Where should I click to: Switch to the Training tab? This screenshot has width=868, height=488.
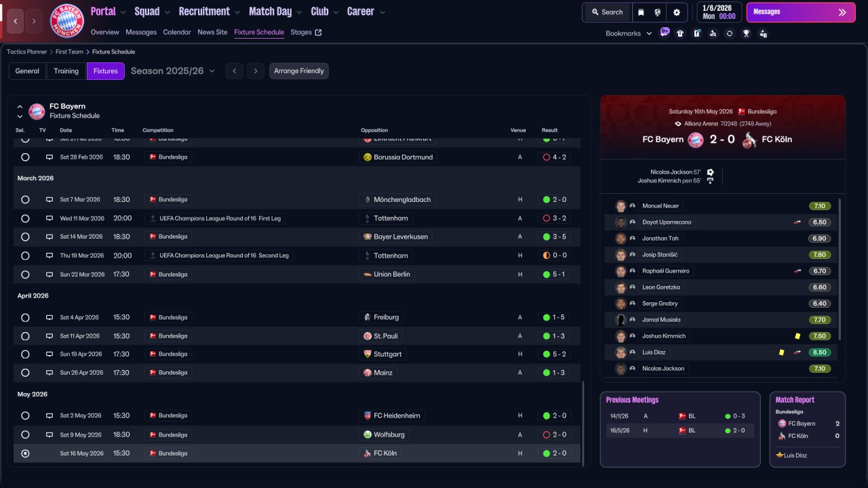click(66, 71)
